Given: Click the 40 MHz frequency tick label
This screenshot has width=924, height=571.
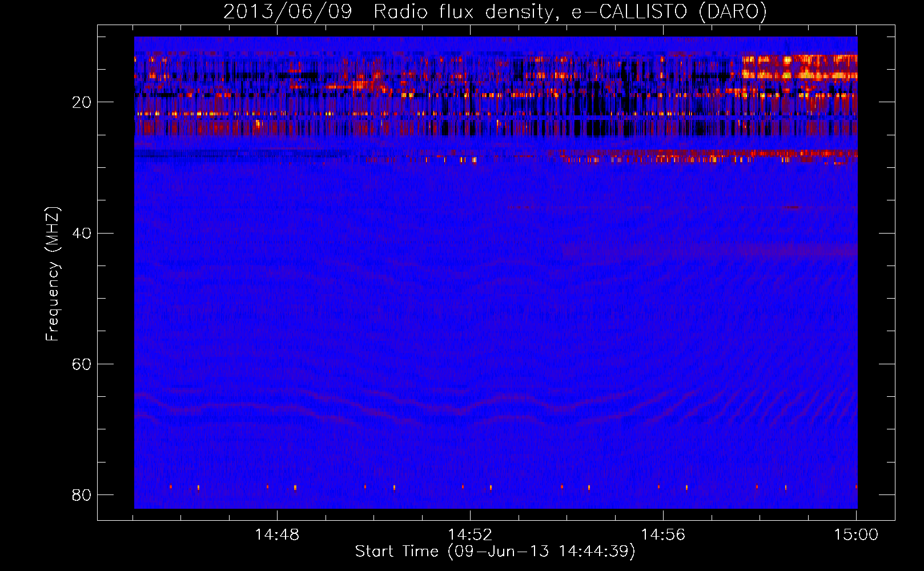Looking at the screenshot, I should tap(82, 233).
